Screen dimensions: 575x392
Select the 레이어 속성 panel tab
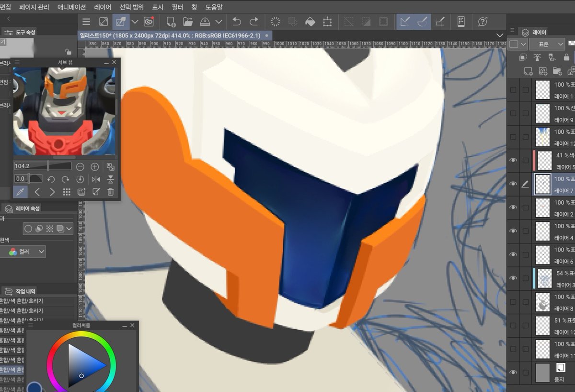(23, 208)
